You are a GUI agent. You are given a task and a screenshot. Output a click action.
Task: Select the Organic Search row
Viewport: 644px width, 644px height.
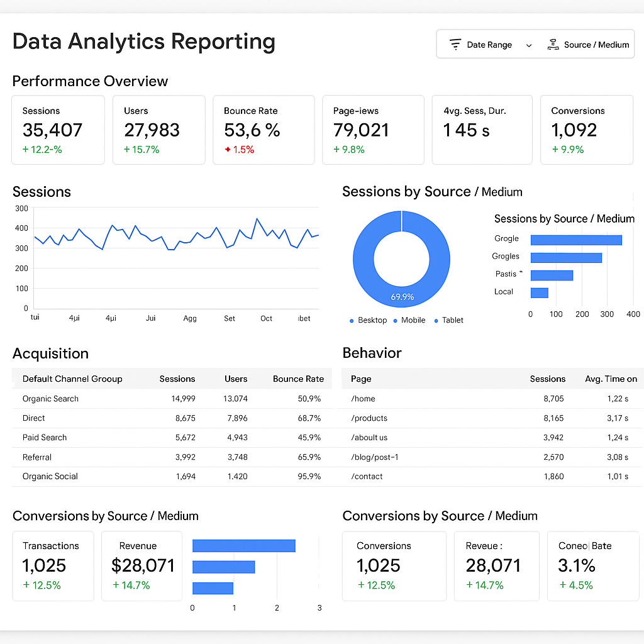click(x=172, y=398)
